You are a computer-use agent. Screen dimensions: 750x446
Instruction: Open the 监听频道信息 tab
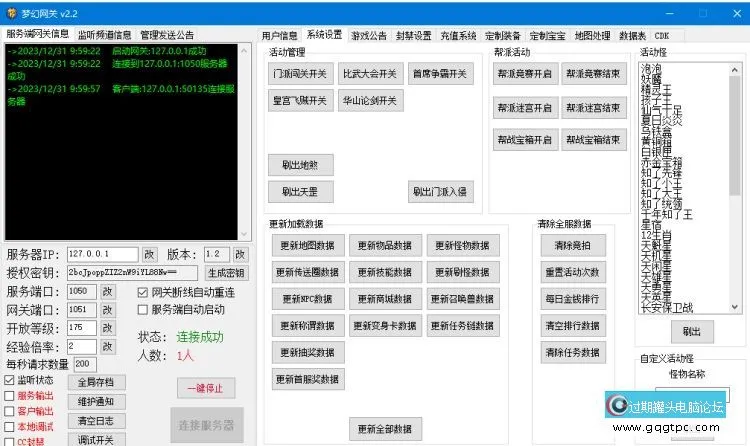coord(104,35)
